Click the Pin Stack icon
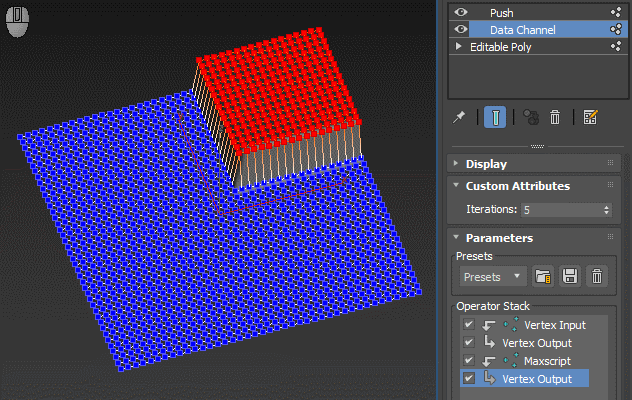 tap(461, 118)
